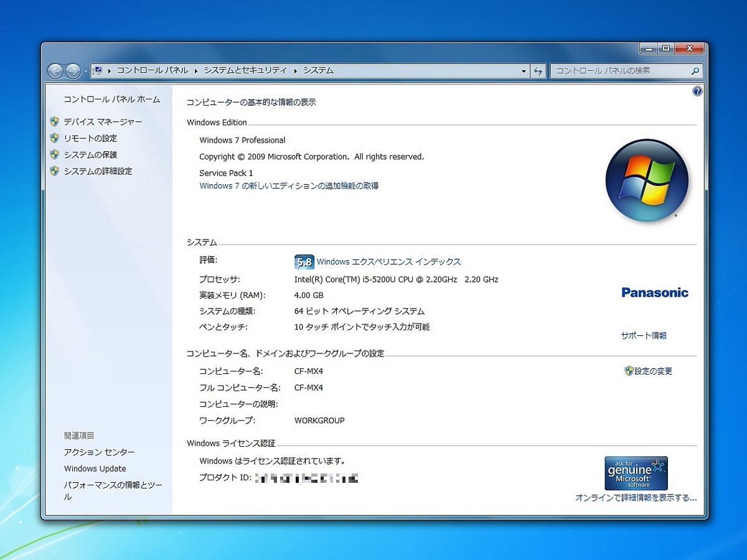747x560 pixels.
Task: Click the address bar refresh button
Action: 538,71
